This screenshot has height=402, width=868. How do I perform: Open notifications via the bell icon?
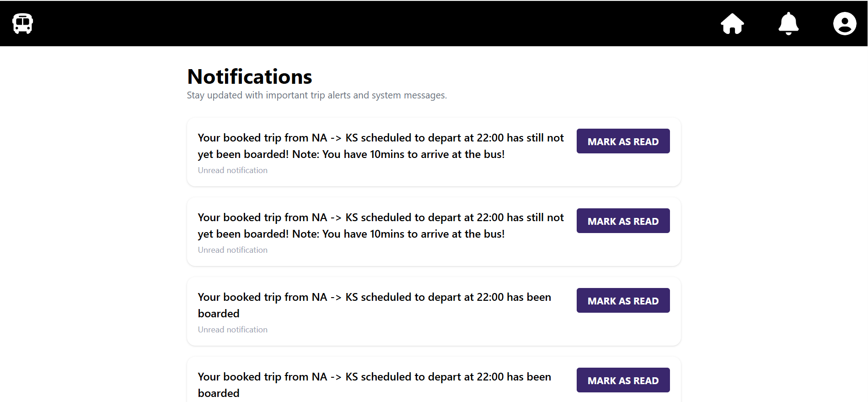(x=788, y=23)
